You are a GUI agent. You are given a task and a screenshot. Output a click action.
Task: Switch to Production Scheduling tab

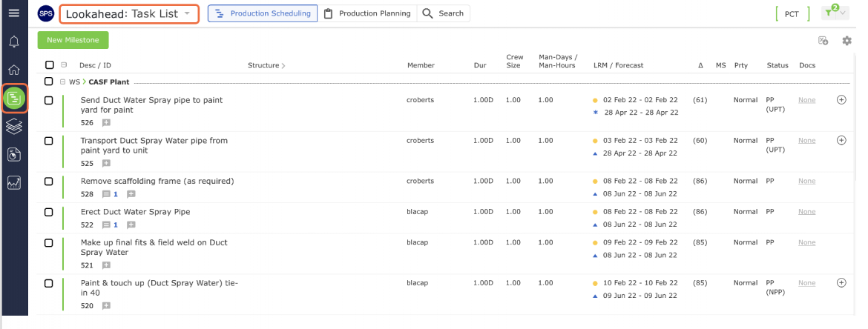263,13
